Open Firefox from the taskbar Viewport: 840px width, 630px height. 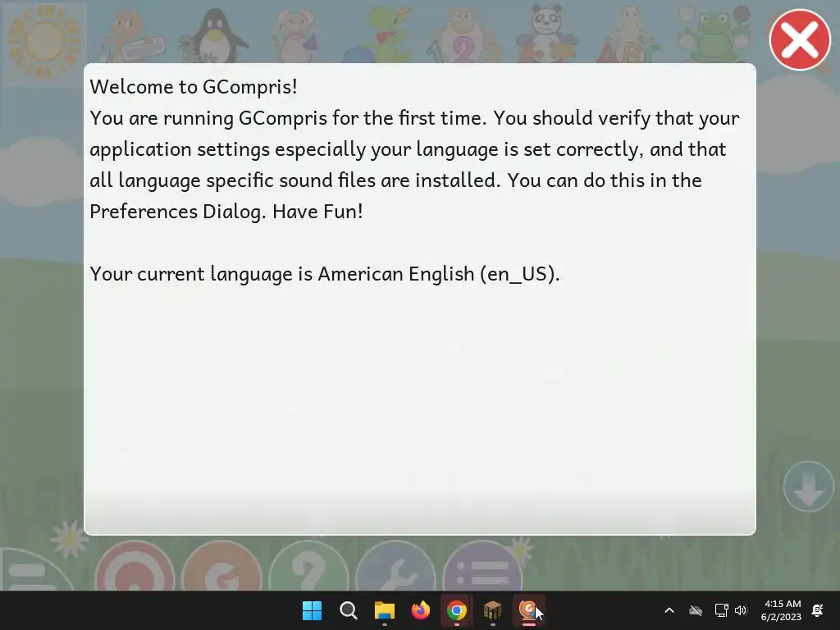tap(421, 610)
